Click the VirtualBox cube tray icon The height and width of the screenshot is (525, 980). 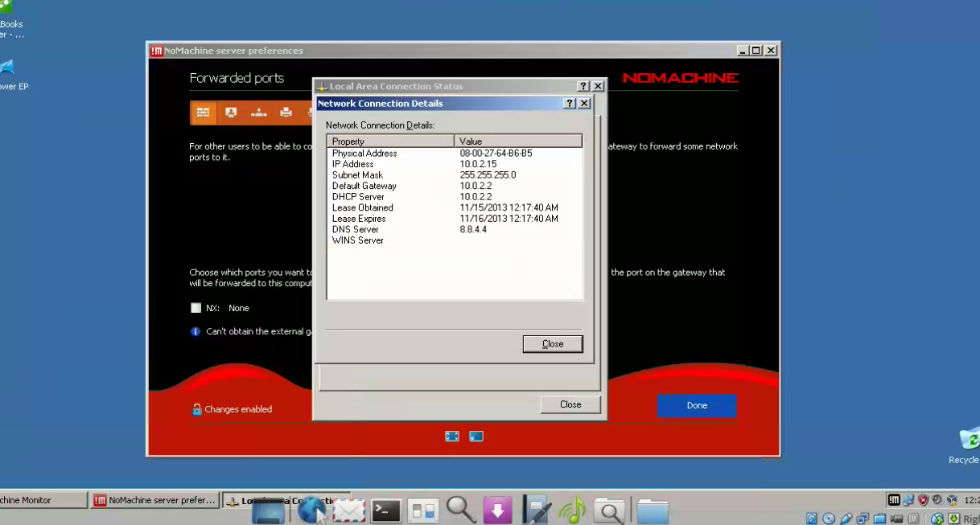952,500
